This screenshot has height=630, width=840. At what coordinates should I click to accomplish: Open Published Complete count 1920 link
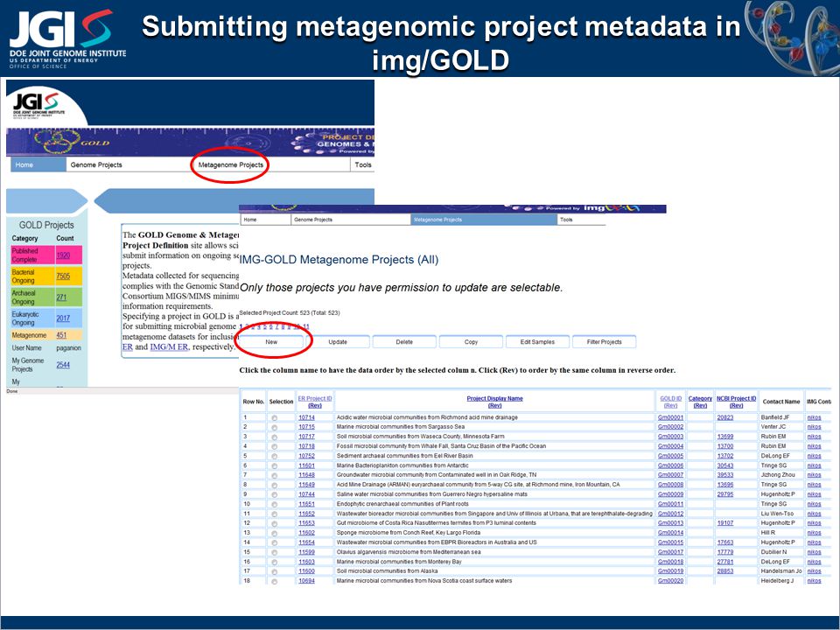(x=63, y=255)
